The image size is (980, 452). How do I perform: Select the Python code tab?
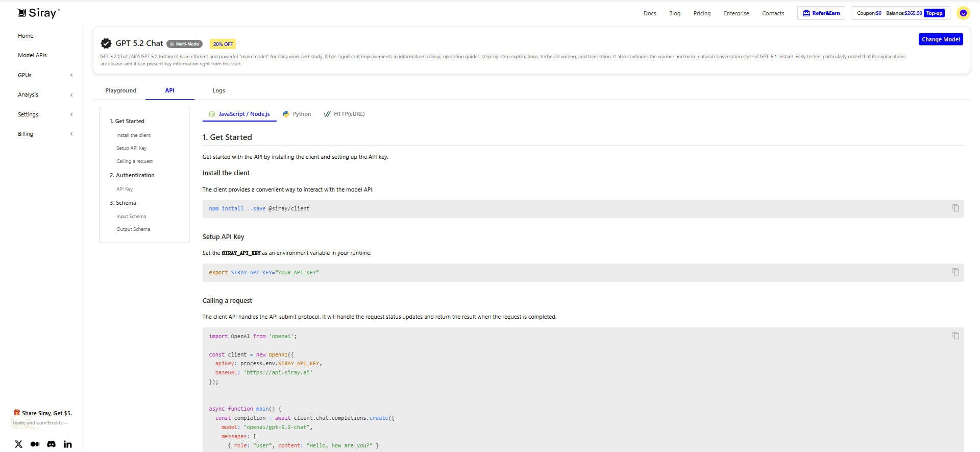297,114
